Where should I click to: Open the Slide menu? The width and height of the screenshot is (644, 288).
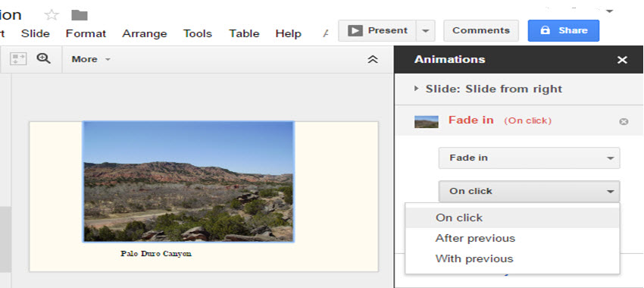[36, 33]
